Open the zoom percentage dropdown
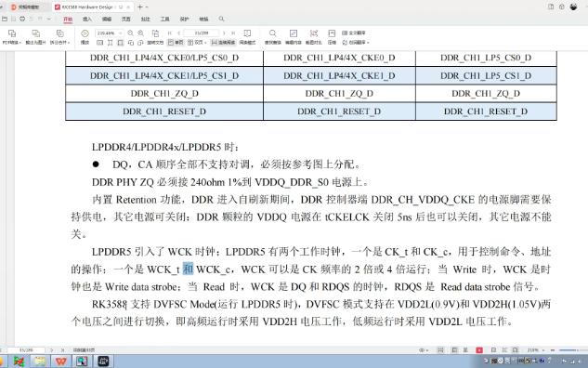588x368 pixels. click(121, 33)
